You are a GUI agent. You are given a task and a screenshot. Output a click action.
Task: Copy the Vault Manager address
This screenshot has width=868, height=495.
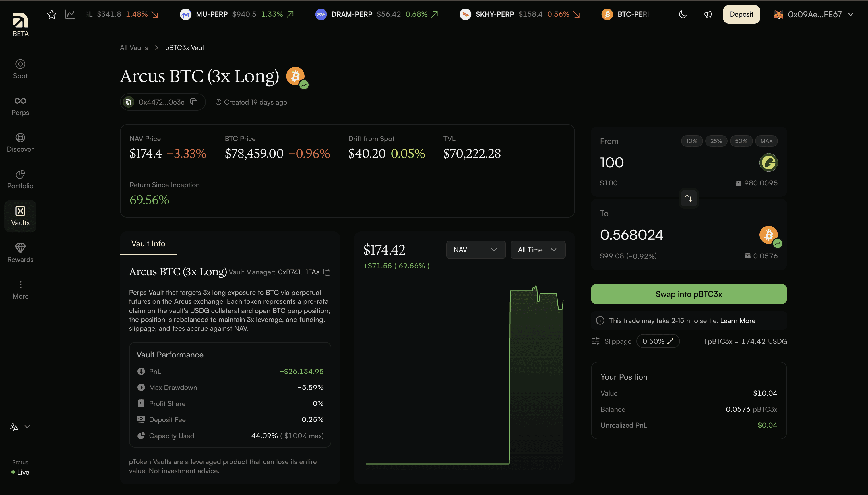[x=327, y=272]
